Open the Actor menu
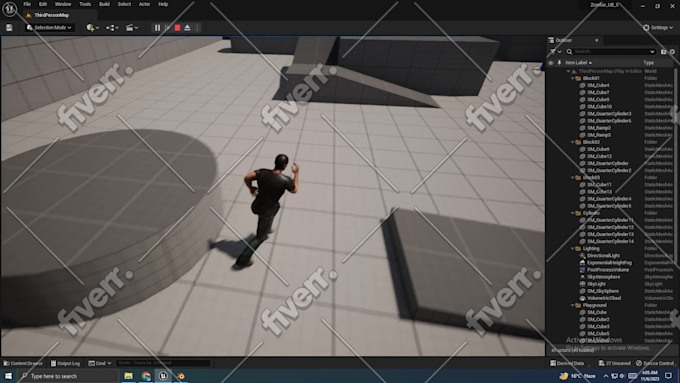Viewport: 680px width, 383px height. (x=144, y=4)
